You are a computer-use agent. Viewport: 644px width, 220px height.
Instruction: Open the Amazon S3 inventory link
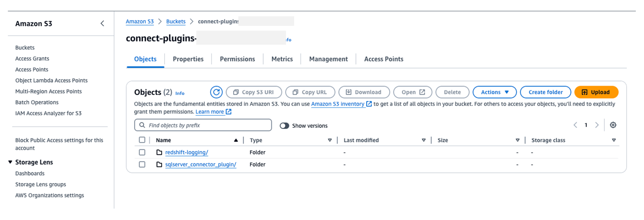(x=338, y=104)
